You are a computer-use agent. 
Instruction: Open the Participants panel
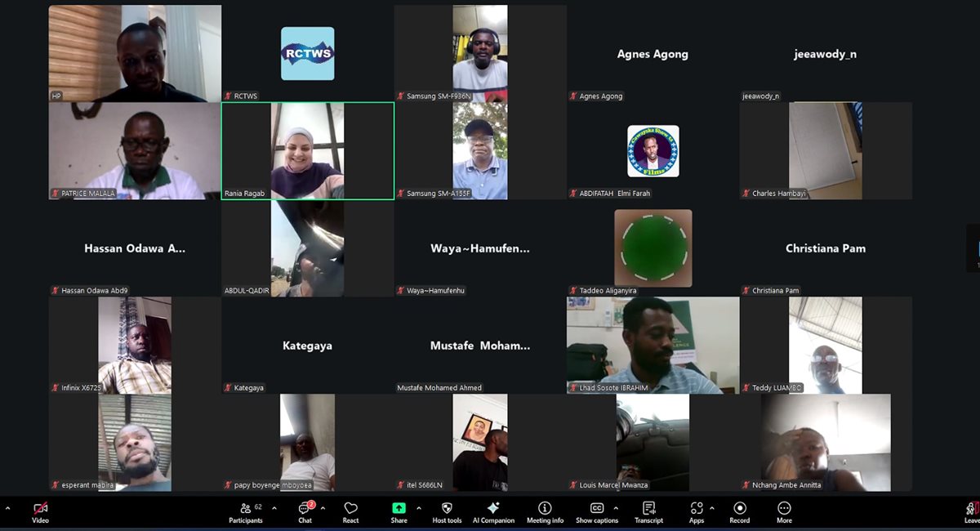tap(246, 511)
